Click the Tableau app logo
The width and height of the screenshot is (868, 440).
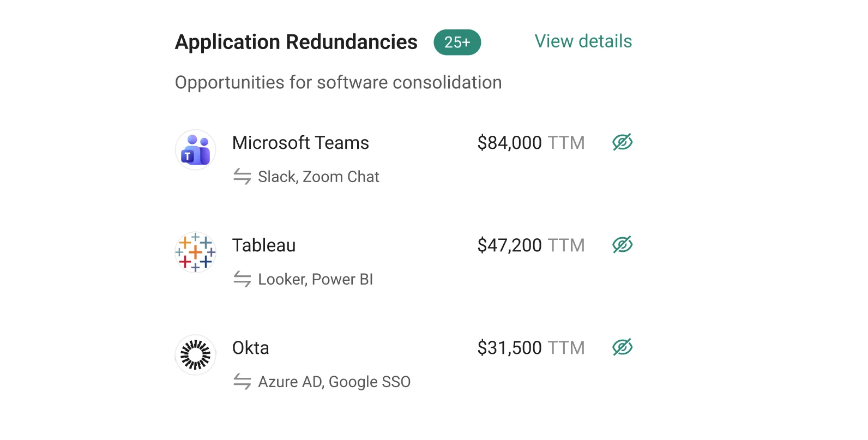pos(195,252)
